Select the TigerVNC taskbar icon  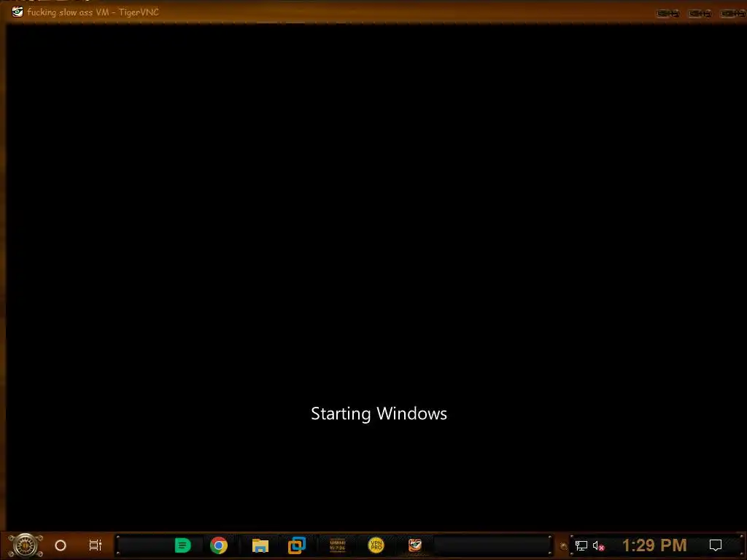pyautogui.click(x=415, y=545)
